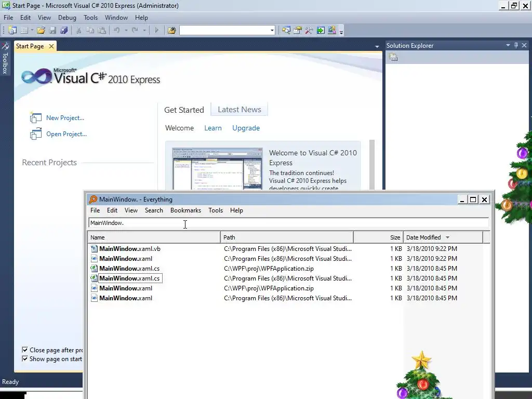The image size is (532, 399).
Task: Open the Undo history dropdown arrow
Action: coord(126,31)
